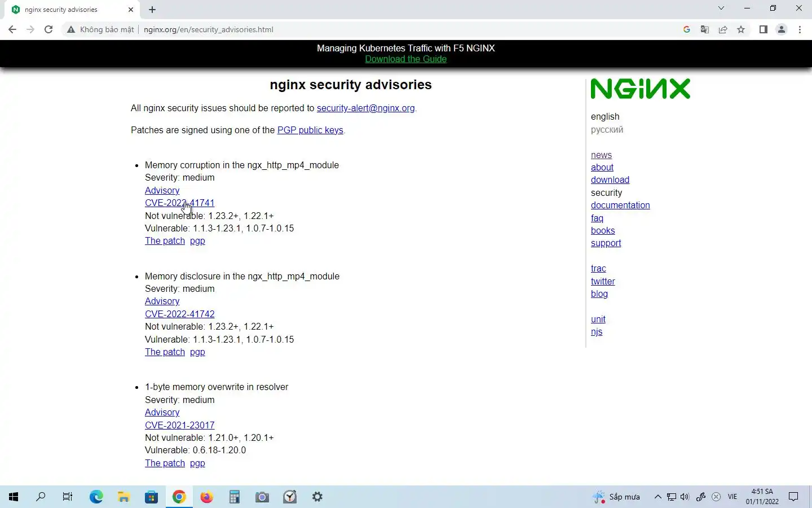Open the blog link
Viewport: 812px width, 508px height.
tap(599, 294)
